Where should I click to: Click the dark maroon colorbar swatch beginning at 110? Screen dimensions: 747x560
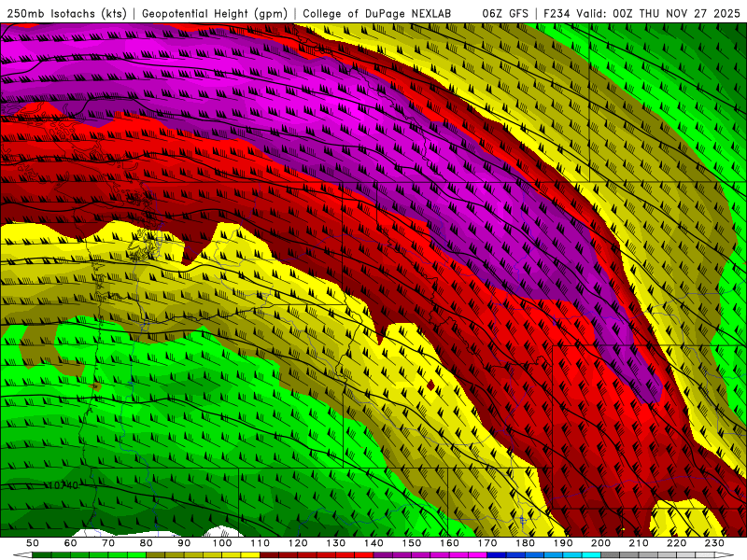pyautogui.click(x=269, y=555)
